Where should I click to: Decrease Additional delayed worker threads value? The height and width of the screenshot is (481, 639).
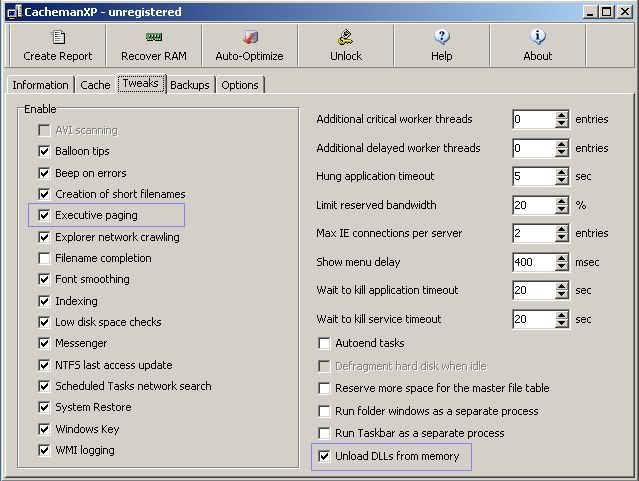pyautogui.click(x=562, y=152)
